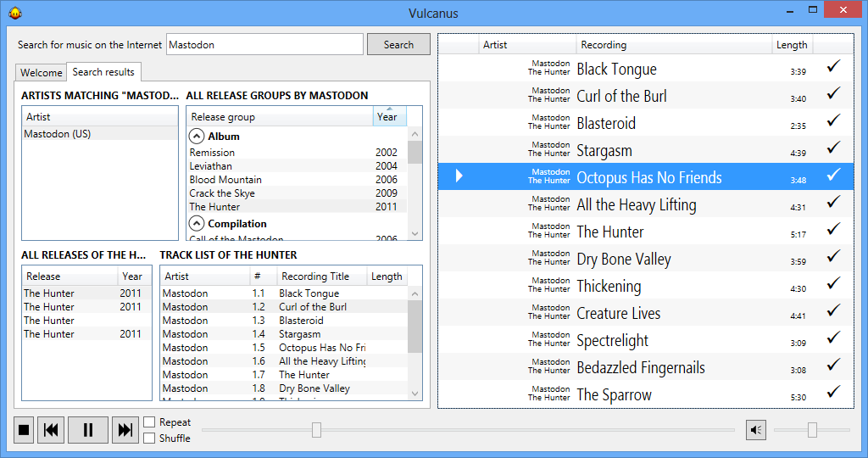Collapse the Compilation release group

[197, 224]
